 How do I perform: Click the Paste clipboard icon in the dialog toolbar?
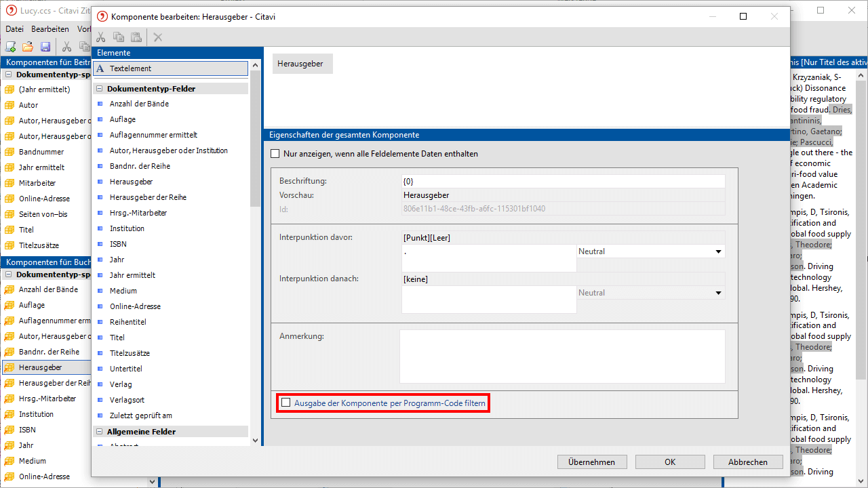tap(136, 37)
